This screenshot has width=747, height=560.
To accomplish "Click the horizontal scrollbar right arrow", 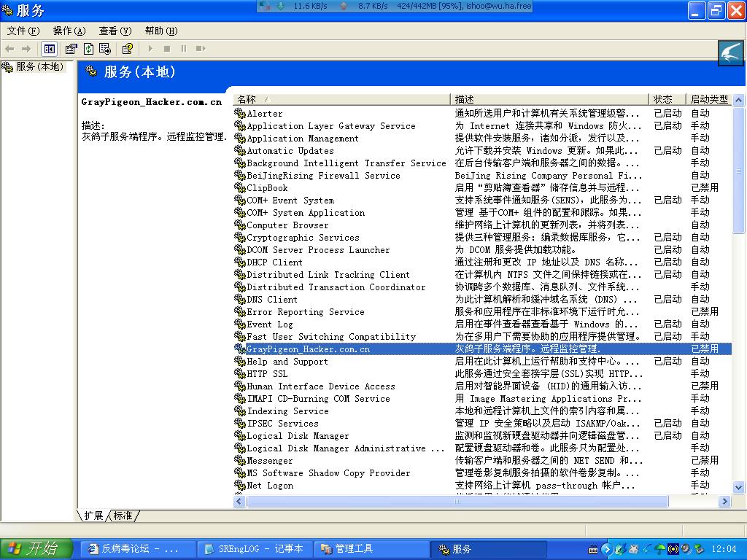I will [725, 501].
